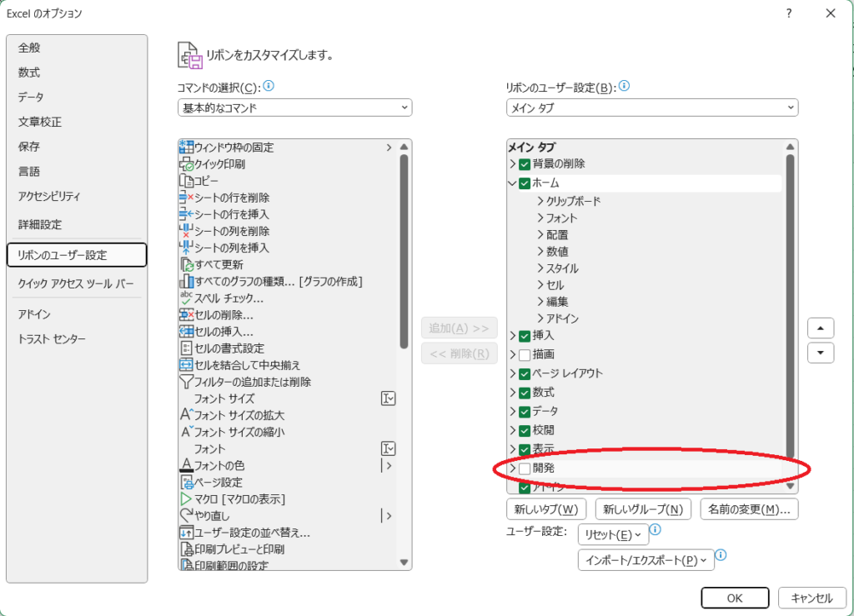Select the マクロ [マクロの表示] play icon
Viewport: 854px width, 616px height.
coord(186,498)
